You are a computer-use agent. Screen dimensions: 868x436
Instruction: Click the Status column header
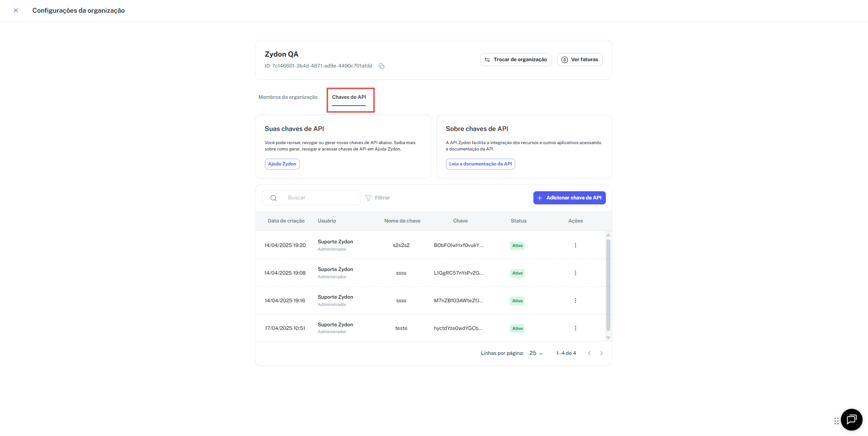[x=518, y=221]
